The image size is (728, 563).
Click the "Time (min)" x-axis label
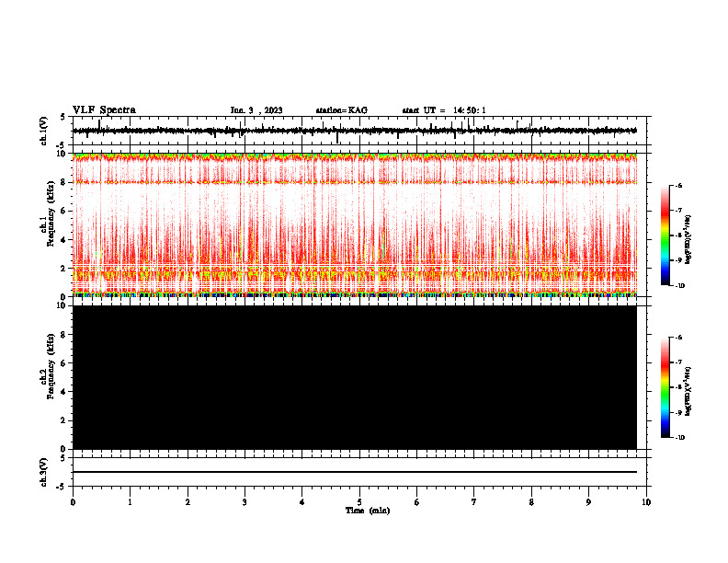[368, 511]
